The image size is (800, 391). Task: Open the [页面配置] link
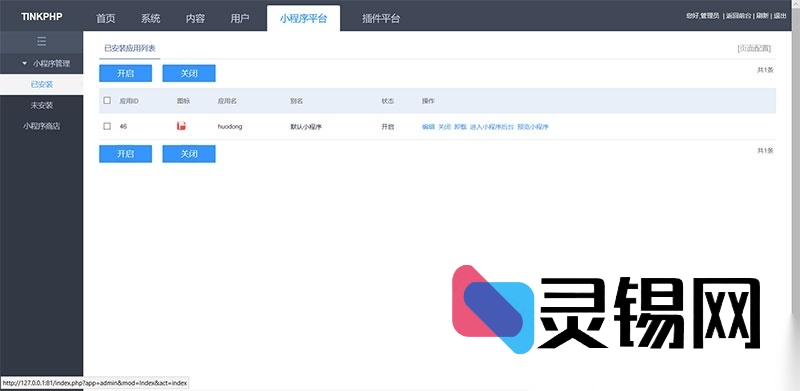754,48
